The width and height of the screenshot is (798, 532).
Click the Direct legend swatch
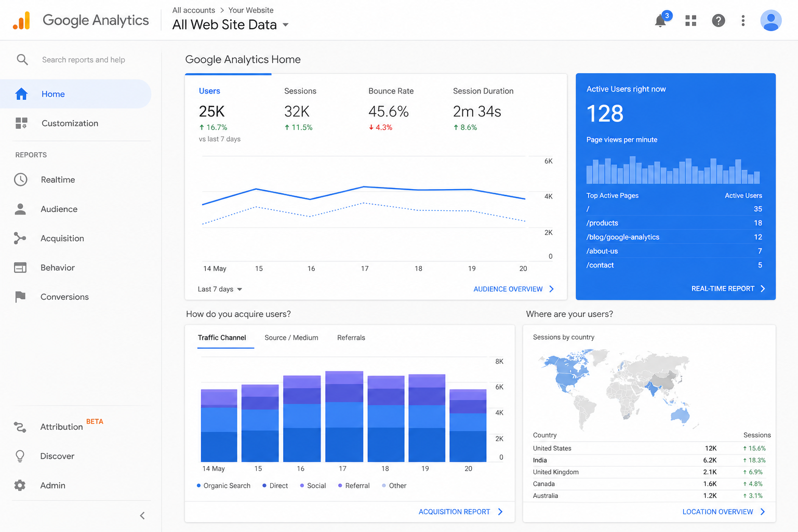click(264, 486)
